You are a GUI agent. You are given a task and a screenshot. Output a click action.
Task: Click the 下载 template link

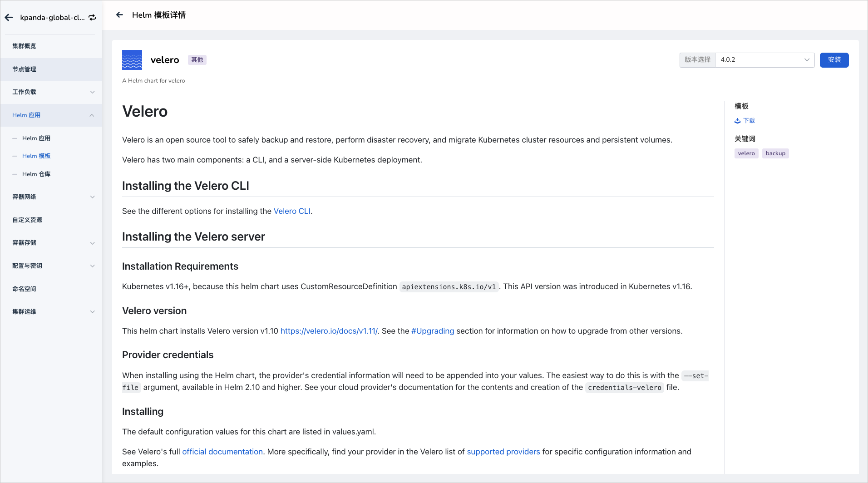[749, 121]
